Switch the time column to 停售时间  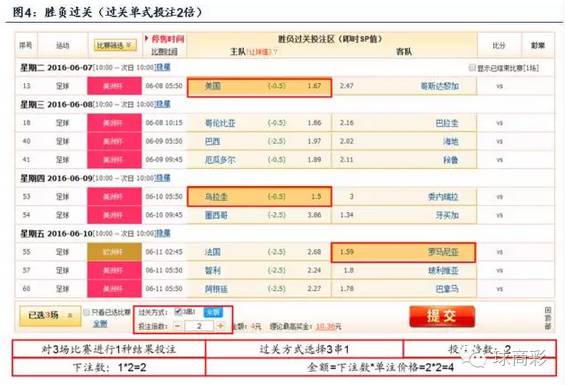(168, 39)
